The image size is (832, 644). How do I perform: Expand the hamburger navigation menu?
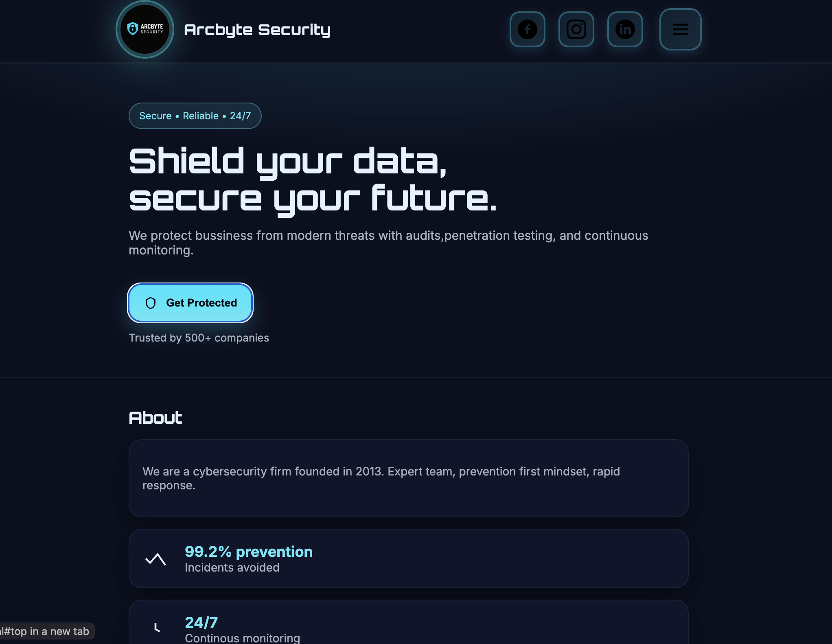click(680, 29)
